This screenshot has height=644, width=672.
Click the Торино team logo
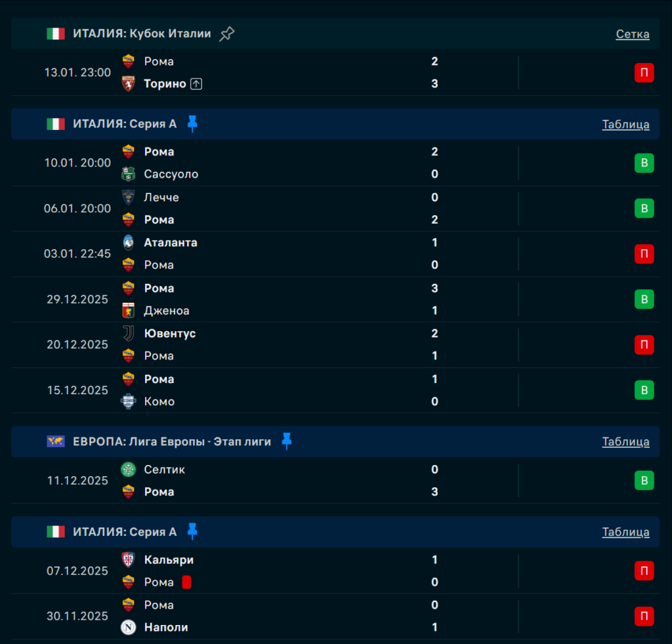pyautogui.click(x=129, y=84)
